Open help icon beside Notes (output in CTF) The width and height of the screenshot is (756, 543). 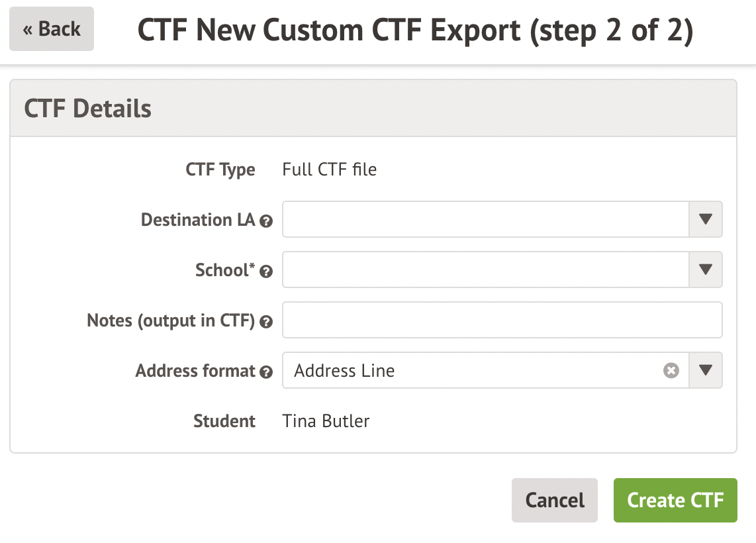point(266,322)
